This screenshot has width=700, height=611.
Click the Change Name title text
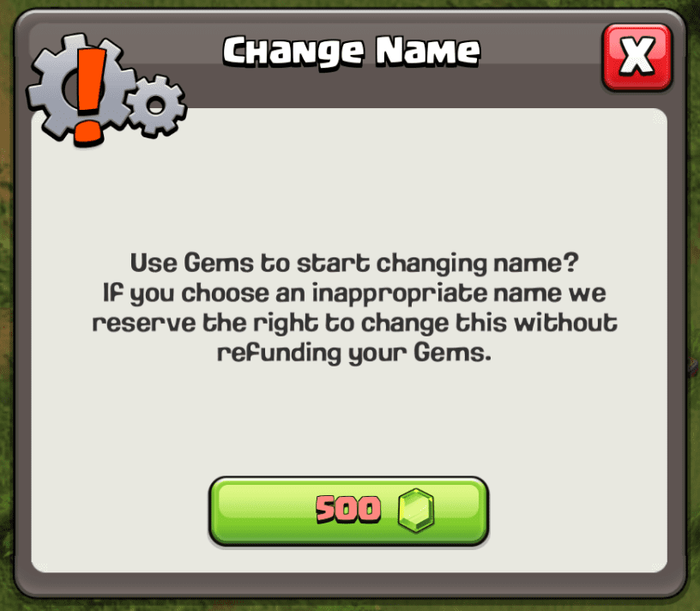[352, 51]
